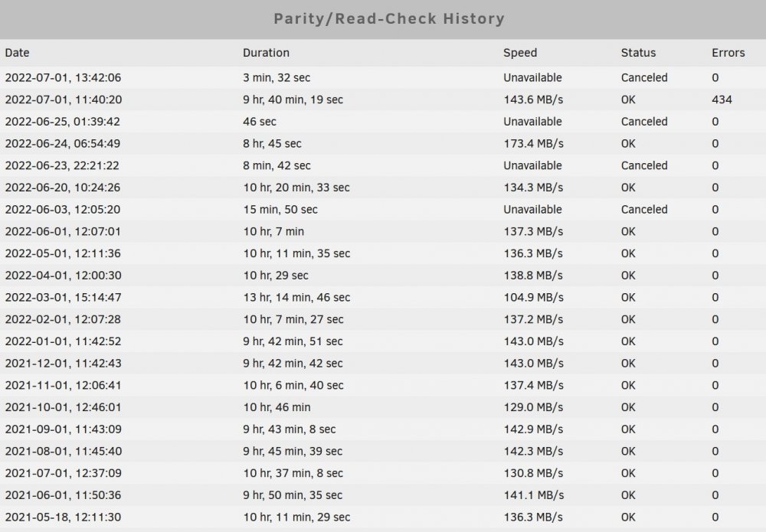The image size is (766, 532).
Task: Click the Date column header
Action: point(17,53)
